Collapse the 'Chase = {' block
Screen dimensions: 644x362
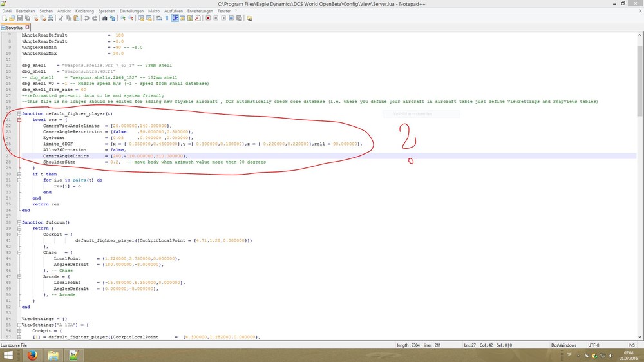tap(19, 252)
